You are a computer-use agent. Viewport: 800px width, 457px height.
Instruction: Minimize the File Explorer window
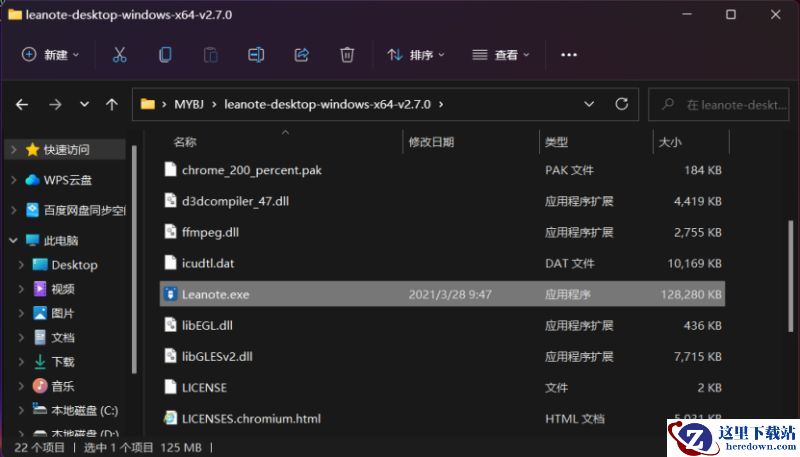687,14
